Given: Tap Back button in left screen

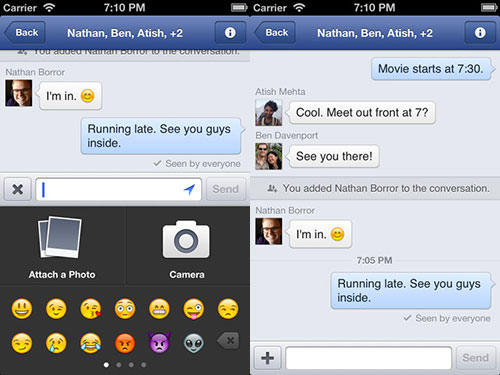Looking at the screenshot, I should pos(25,33).
